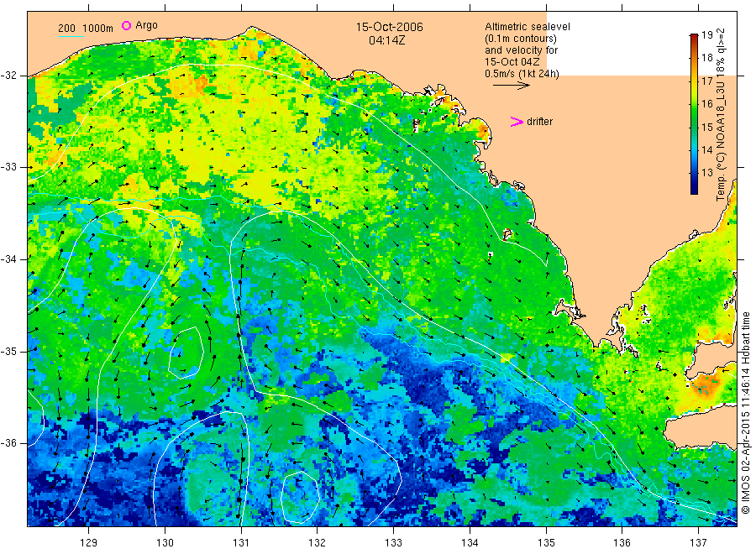Click the color bar label '13'

click(x=706, y=173)
